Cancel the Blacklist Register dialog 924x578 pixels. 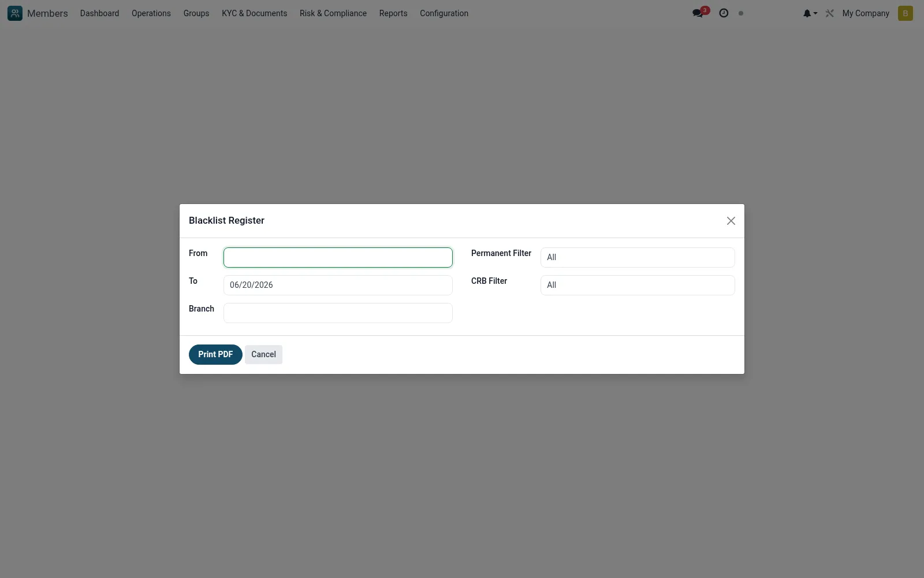coord(263,354)
